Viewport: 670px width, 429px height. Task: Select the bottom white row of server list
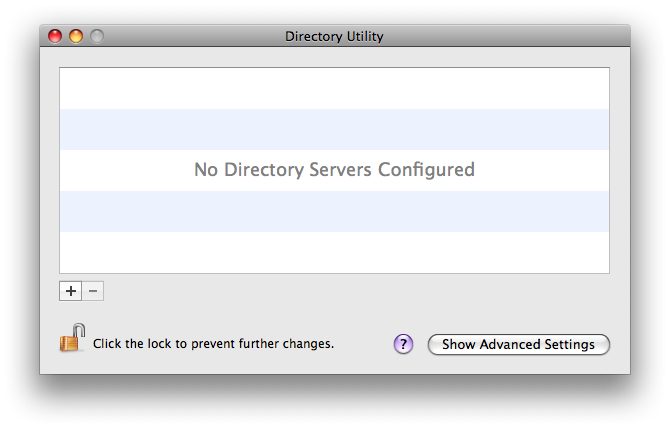pyautogui.click(x=334, y=251)
